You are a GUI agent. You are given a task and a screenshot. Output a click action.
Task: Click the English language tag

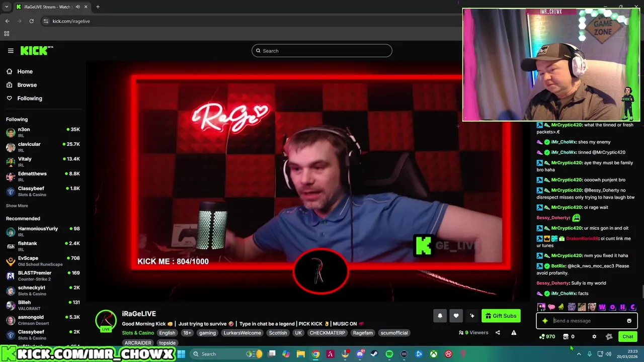[x=167, y=333]
